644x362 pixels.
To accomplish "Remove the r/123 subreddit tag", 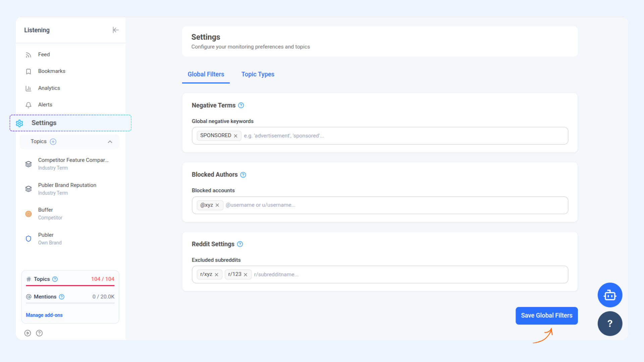I will [246, 275].
